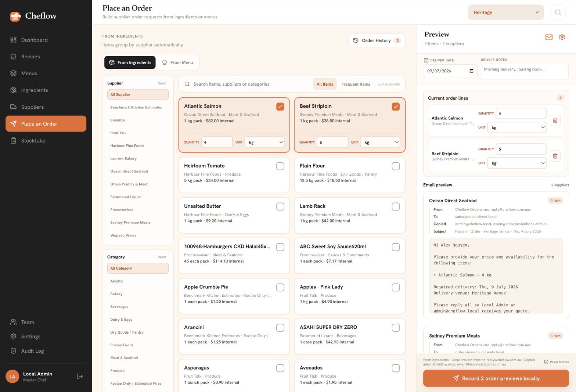Click the Beef Striploin card quantity field
The height and width of the screenshot is (392, 576).
(x=333, y=142)
